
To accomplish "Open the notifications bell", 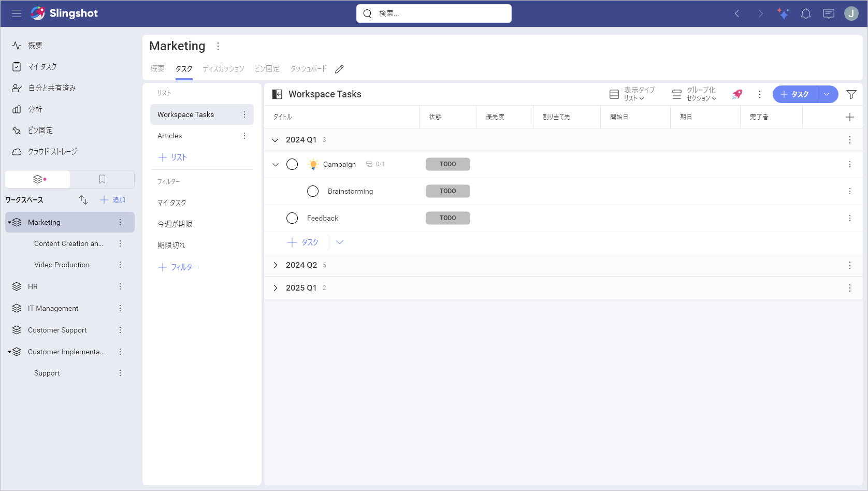I will 806,13.
